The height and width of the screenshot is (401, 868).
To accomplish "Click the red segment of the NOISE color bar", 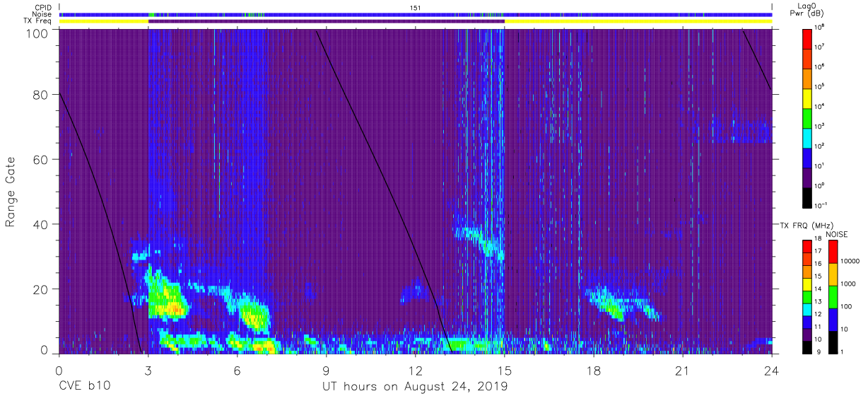I will 832,252.
